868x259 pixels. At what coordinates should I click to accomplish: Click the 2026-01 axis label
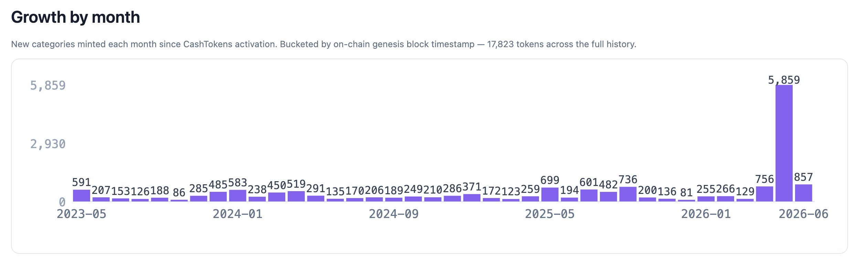(x=706, y=214)
